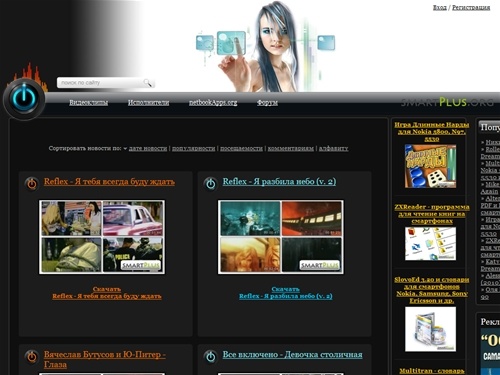Click the search magnifier icon
Viewport: 500px width, 375px height.
tap(147, 82)
